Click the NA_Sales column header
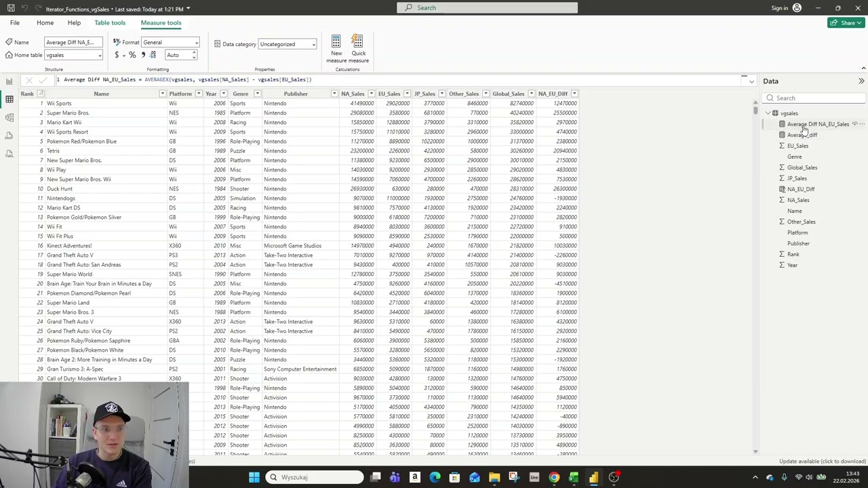Image resolution: width=868 pixels, height=488 pixels. click(353, 94)
